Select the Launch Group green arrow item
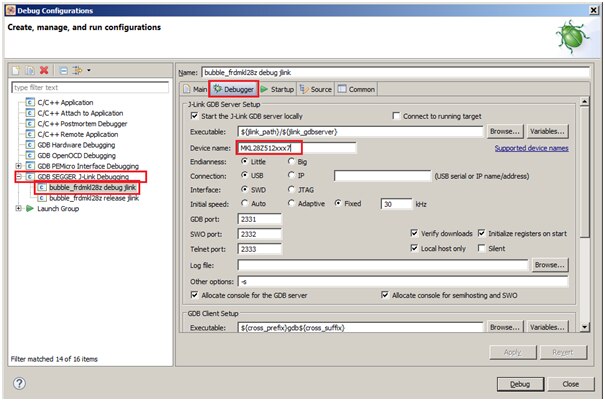 point(56,208)
